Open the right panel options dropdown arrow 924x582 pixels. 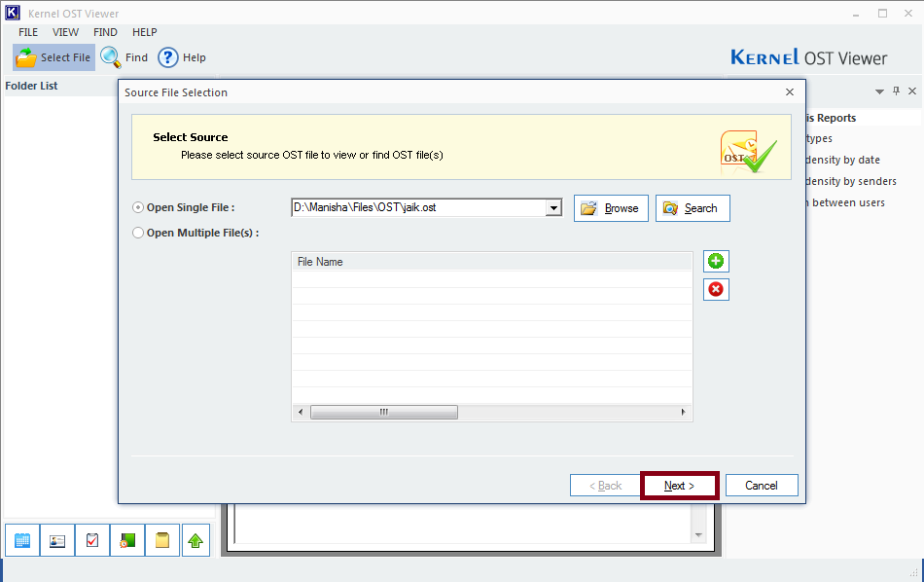click(x=879, y=91)
